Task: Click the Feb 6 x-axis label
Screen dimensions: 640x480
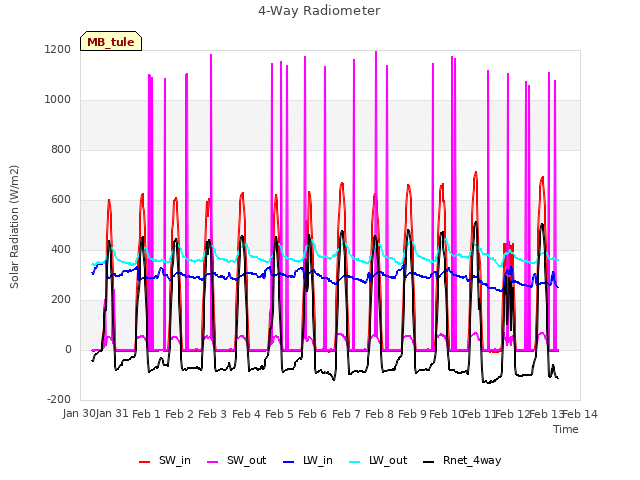Action: point(313,414)
